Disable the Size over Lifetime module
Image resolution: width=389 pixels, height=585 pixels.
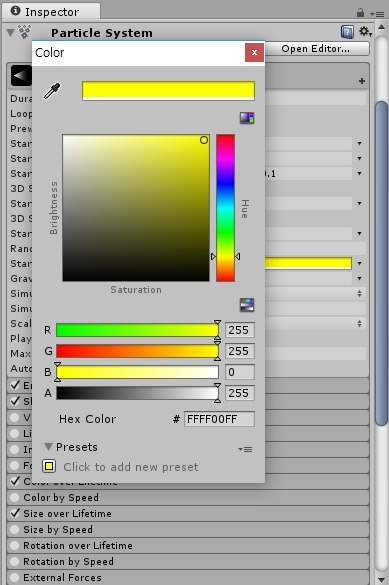click(15, 513)
